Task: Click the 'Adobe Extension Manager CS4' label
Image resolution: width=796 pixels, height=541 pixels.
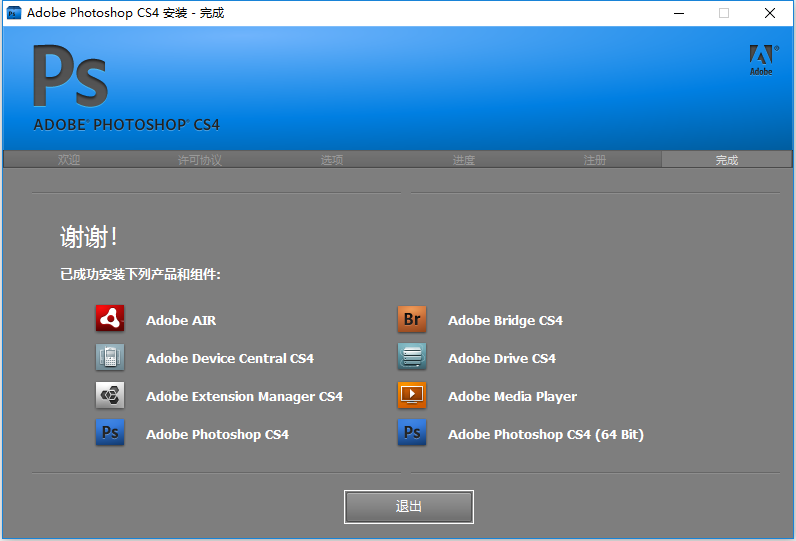Action: pyautogui.click(x=245, y=396)
